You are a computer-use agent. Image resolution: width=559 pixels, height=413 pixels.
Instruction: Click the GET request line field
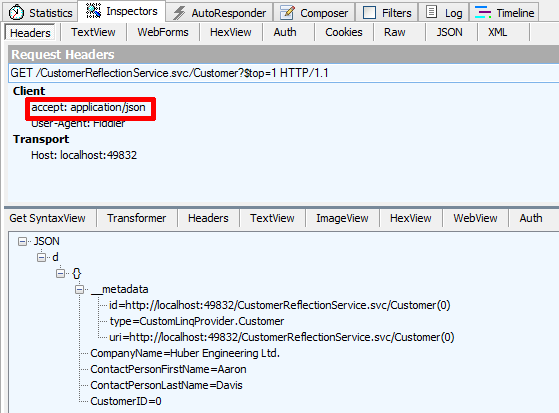click(x=284, y=73)
